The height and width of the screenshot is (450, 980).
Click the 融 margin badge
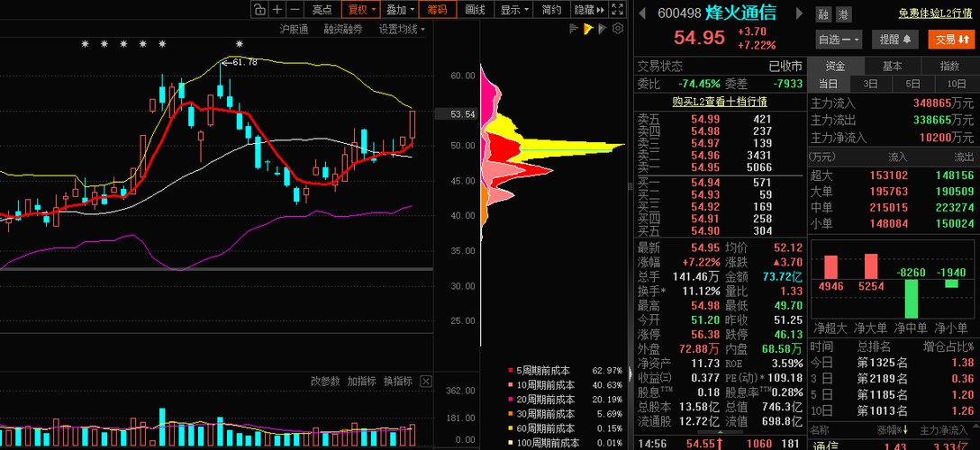[x=823, y=14]
